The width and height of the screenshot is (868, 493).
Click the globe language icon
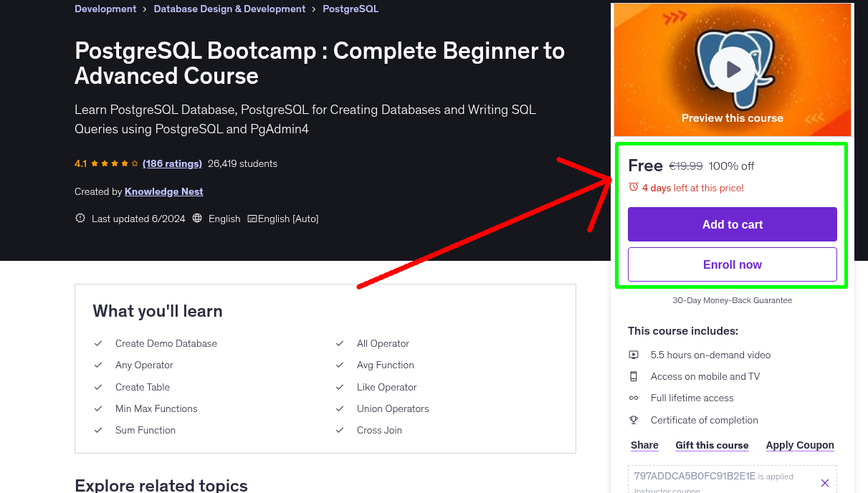198,219
